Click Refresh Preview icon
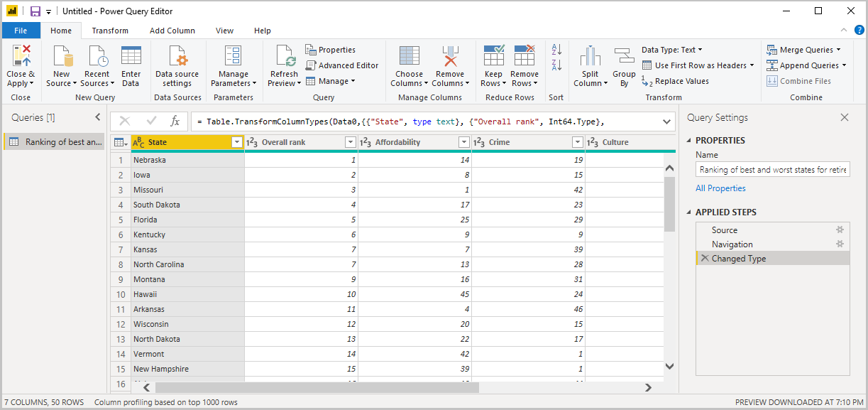This screenshot has width=868, height=410. 284,56
